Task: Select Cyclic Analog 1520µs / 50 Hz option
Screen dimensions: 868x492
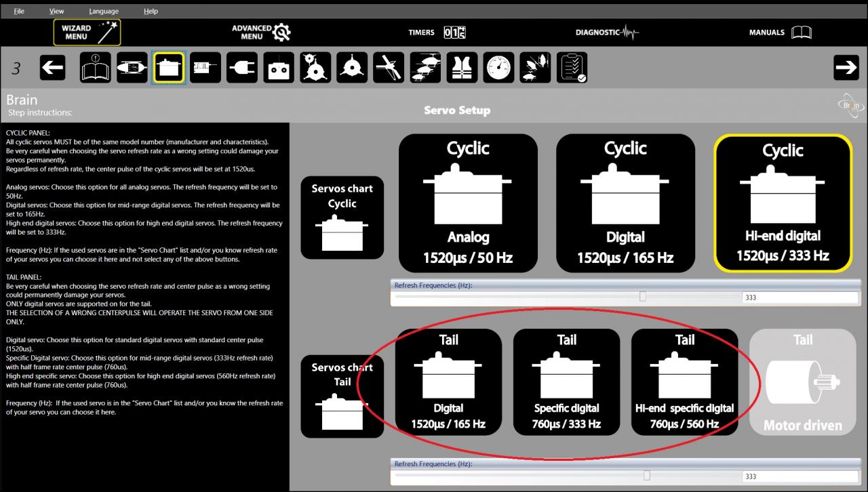Action: click(468, 203)
